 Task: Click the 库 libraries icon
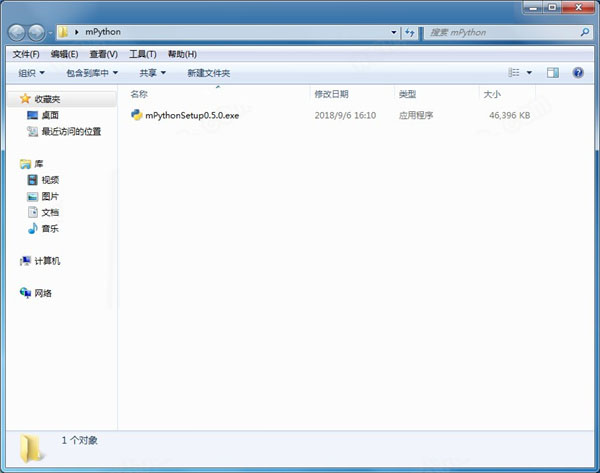click(25, 164)
